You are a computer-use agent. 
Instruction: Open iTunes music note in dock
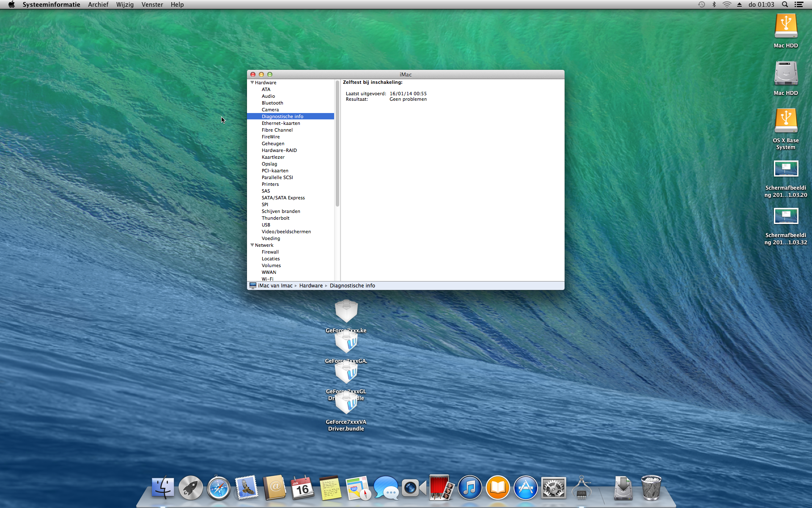click(x=470, y=488)
